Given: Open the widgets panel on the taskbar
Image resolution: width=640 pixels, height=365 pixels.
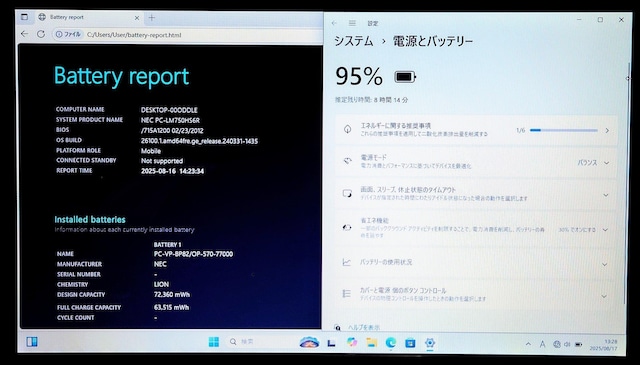Looking at the screenshot, I should [32, 342].
